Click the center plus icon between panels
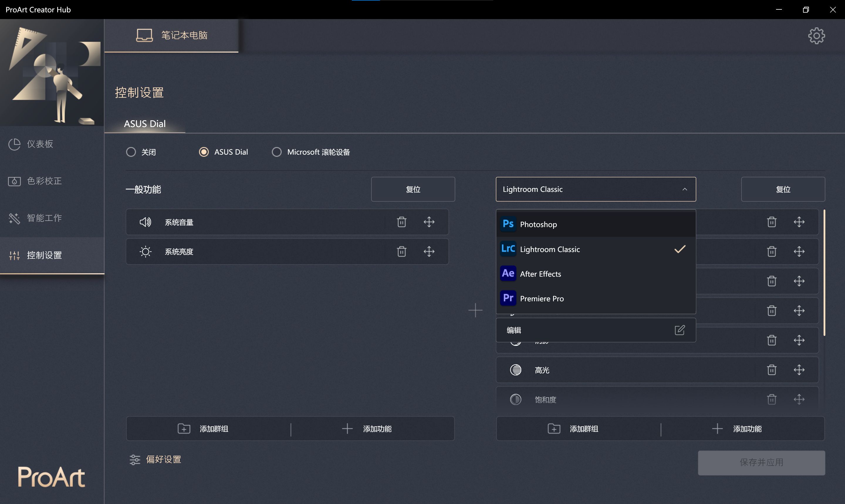Screen dimensions: 845x504 (475, 310)
